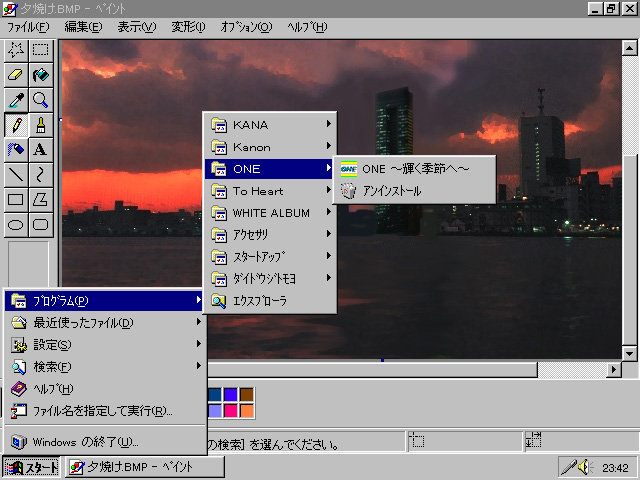The image size is (640, 480).
Task: Click the horizontal scrollbar right arrow
Action: (x=613, y=370)
